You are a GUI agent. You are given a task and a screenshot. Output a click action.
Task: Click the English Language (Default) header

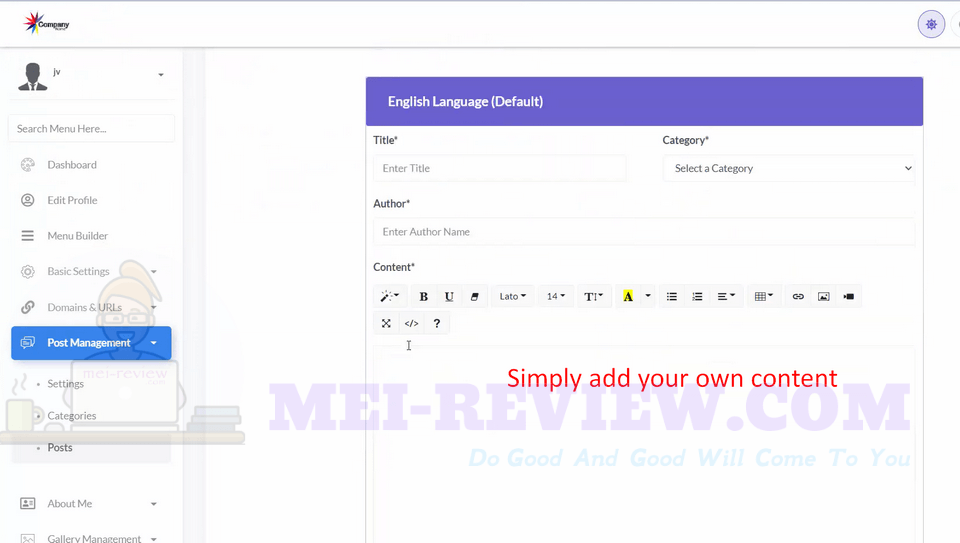(644, 102)
